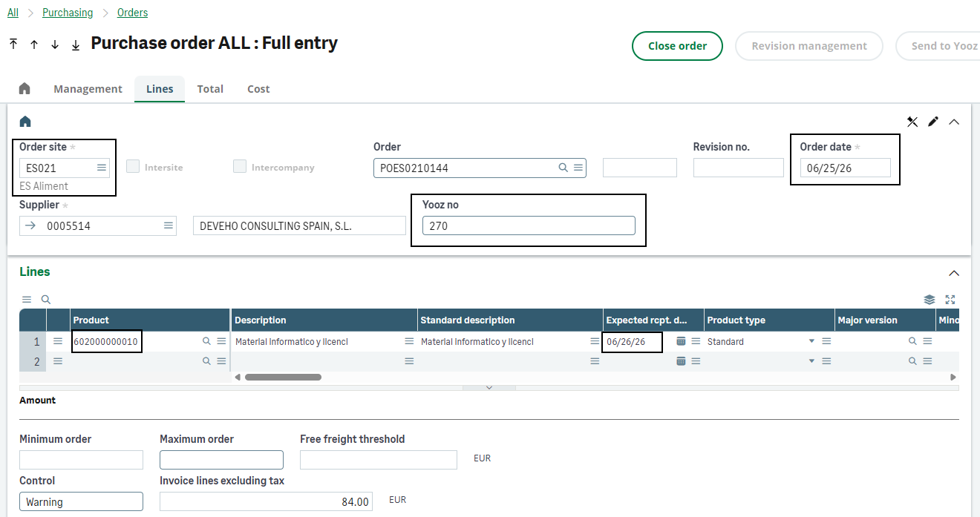
Task: Open the Management tab
Action: click(88, 89)
